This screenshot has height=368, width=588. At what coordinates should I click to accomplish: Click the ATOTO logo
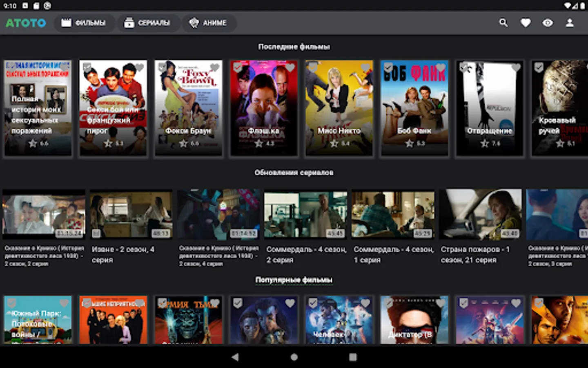pyautogui.click(x=26, y=23)
